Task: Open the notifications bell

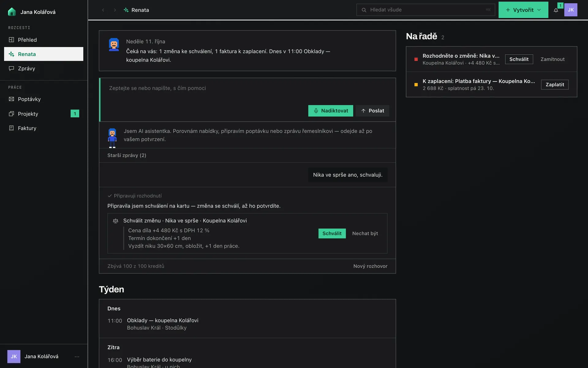Action: (x=556, y=10)
